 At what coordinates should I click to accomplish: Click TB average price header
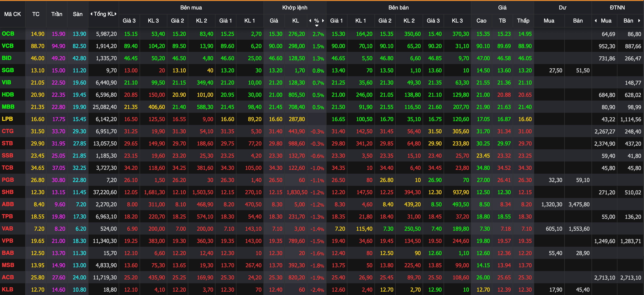pos(502,21)
